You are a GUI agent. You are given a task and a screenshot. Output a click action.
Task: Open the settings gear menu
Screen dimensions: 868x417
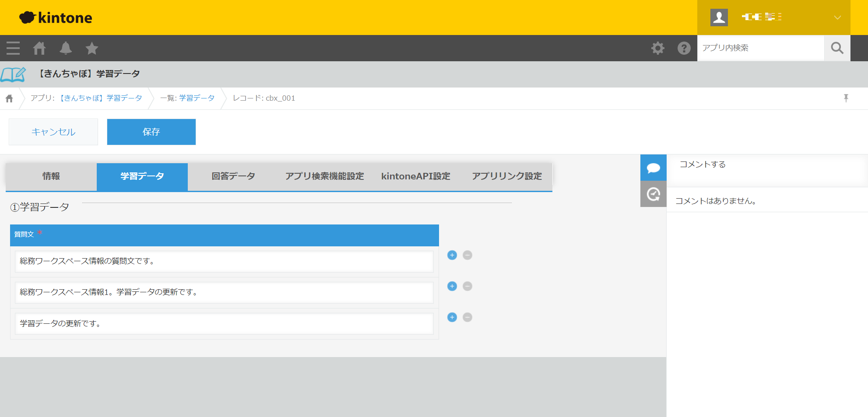(657, 48)
